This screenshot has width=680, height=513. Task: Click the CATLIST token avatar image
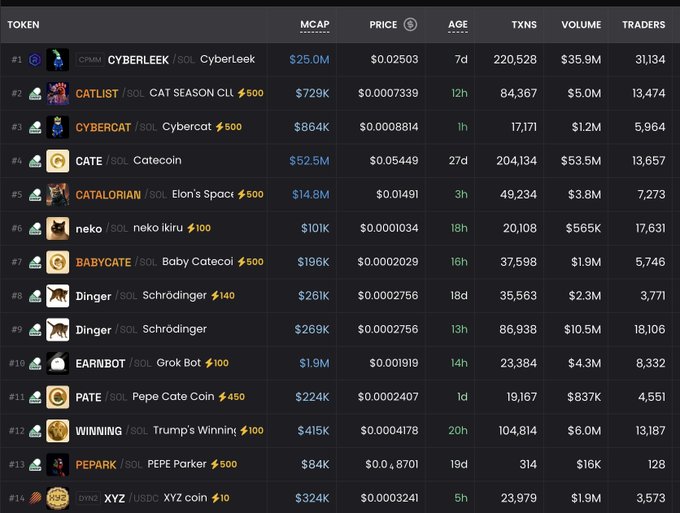pos(57,93)
